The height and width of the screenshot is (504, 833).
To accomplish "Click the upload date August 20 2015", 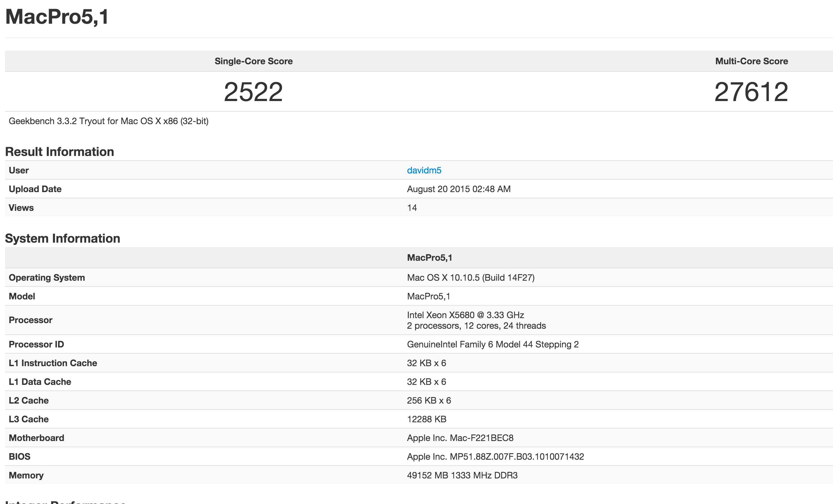I will [x=458, y=189].
